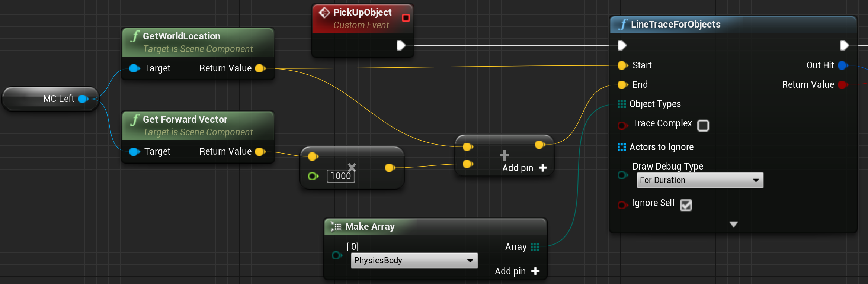Image resolution: width=868 pixels, height=284 pixels.
Task: Click the MC Left variable output pin
Action: click(x=83, y=99)
